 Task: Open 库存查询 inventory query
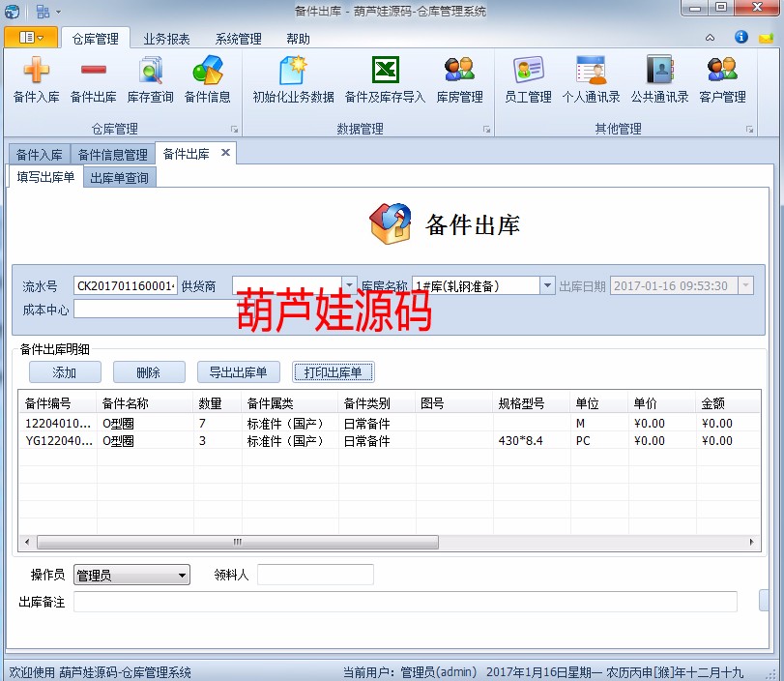(x=150, y=73)
